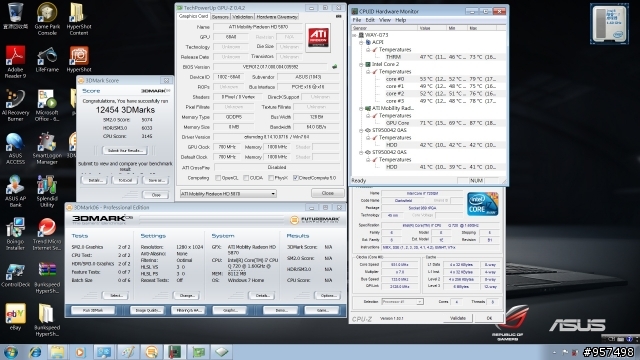
Task: Collapse the ACPI tree node
Action: click(361, 42)
